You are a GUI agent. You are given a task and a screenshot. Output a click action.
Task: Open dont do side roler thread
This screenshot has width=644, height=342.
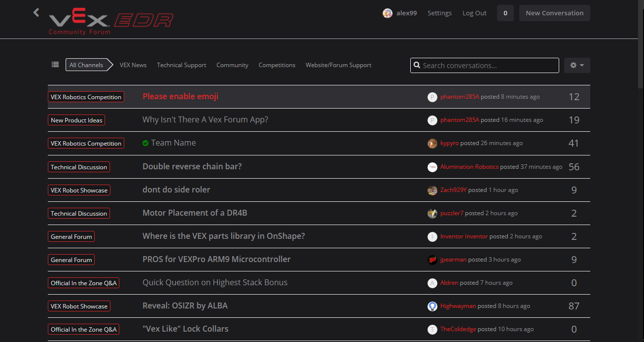[x=177, y=190]
